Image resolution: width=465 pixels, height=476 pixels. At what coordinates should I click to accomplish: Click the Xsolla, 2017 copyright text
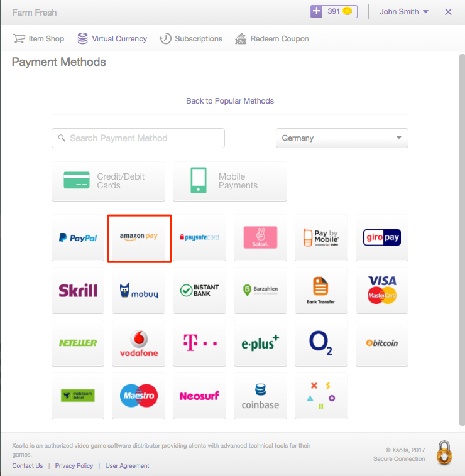(405, 450)
